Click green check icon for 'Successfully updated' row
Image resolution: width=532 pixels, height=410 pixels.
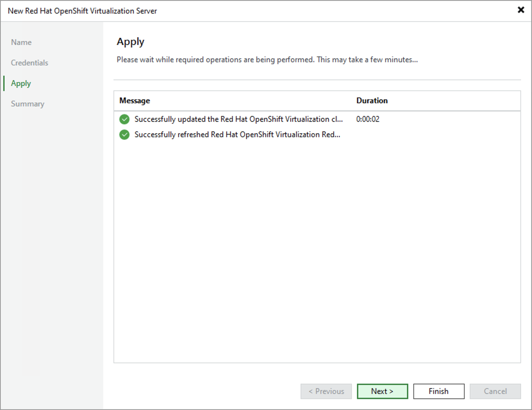(124, 119)
